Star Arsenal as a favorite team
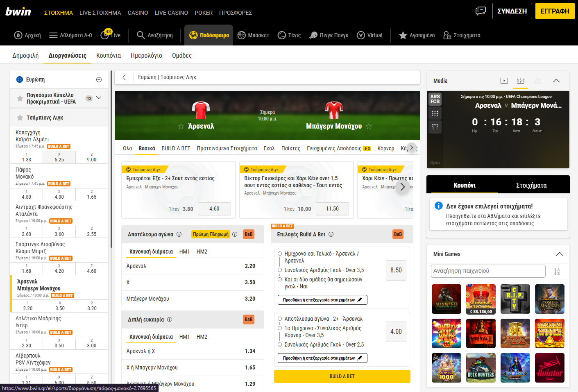This screenshot has width=578, height=392. 181,127
